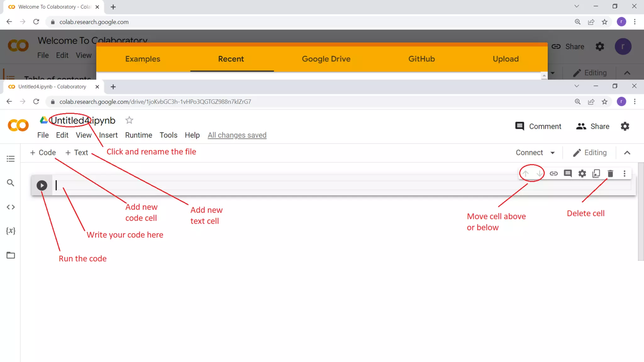The image size is (644, 362).
Task: Open more cell actions three-dot menu
Action: click(x=625, y=173)
